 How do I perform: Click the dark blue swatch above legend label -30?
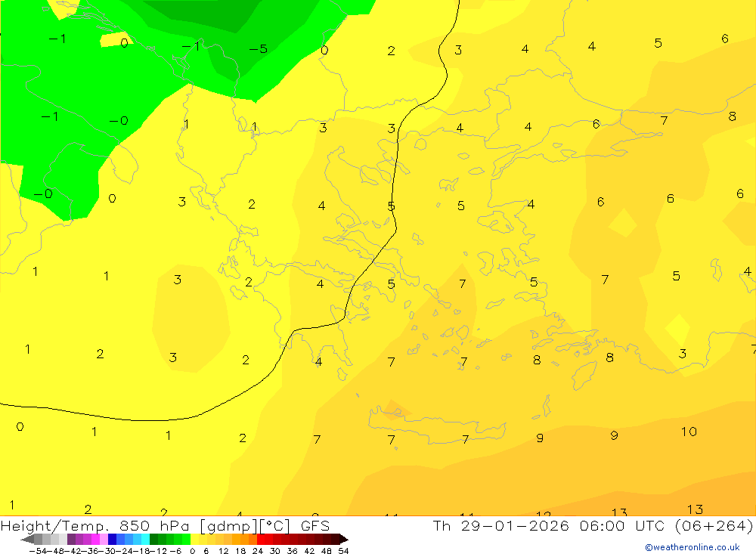pos(113,540)
